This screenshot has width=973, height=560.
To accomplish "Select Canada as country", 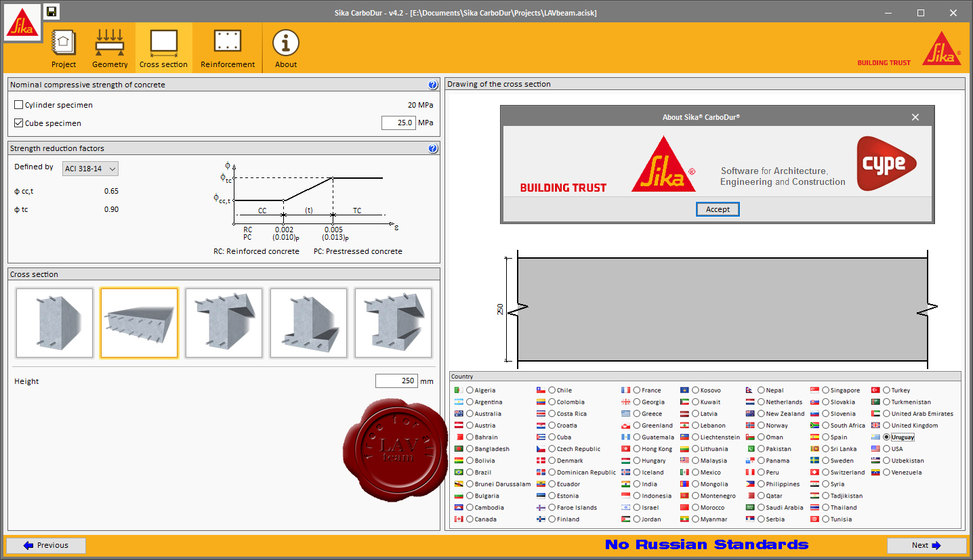I will (470, 519).
